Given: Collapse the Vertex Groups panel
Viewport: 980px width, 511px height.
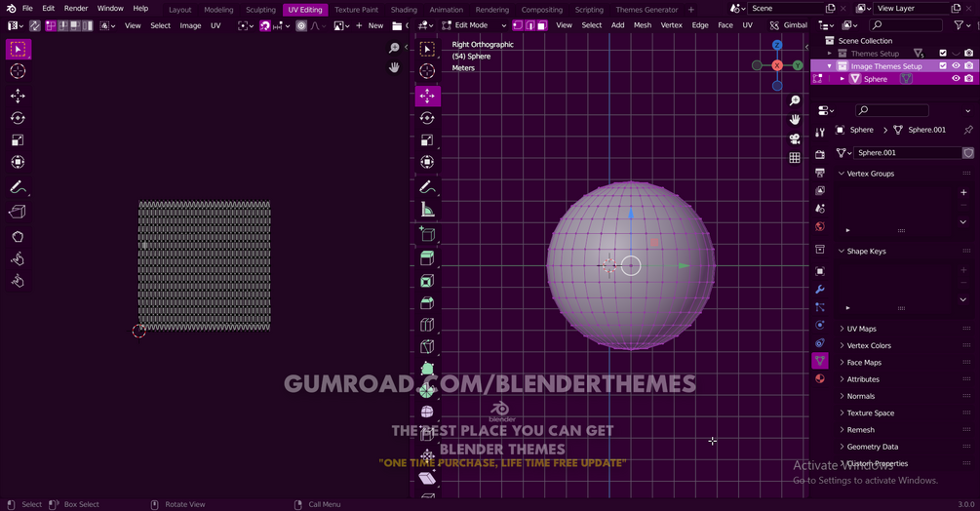Looking at the screenshot, I should [x=842, y=174].
